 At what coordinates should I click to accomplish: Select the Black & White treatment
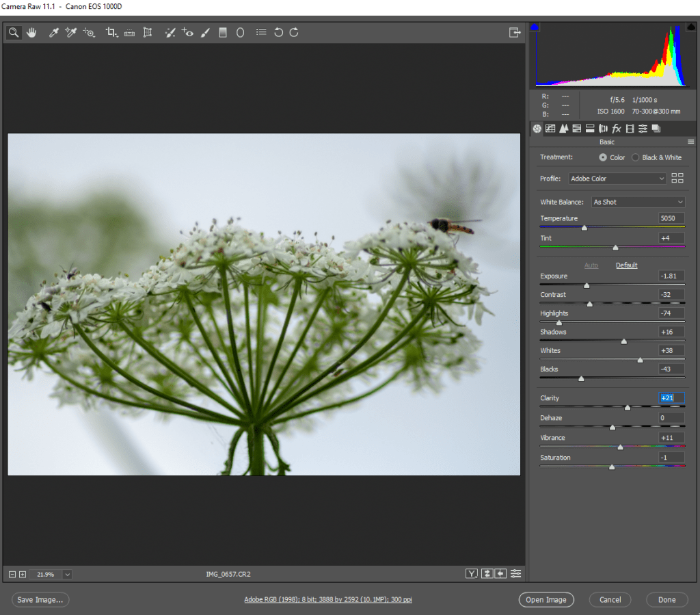(x=636, y=157)
